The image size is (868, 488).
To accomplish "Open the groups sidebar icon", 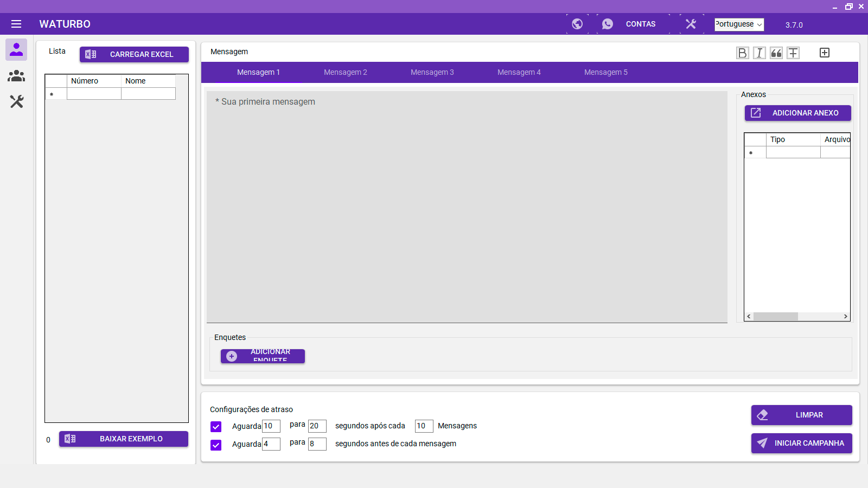I will coord(16,76).
